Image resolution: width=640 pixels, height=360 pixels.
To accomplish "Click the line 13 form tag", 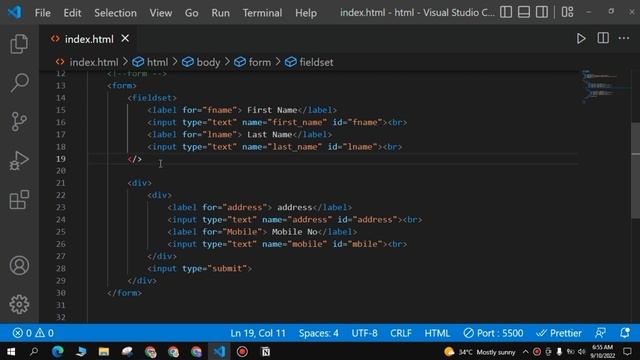I will pos(122,85).
